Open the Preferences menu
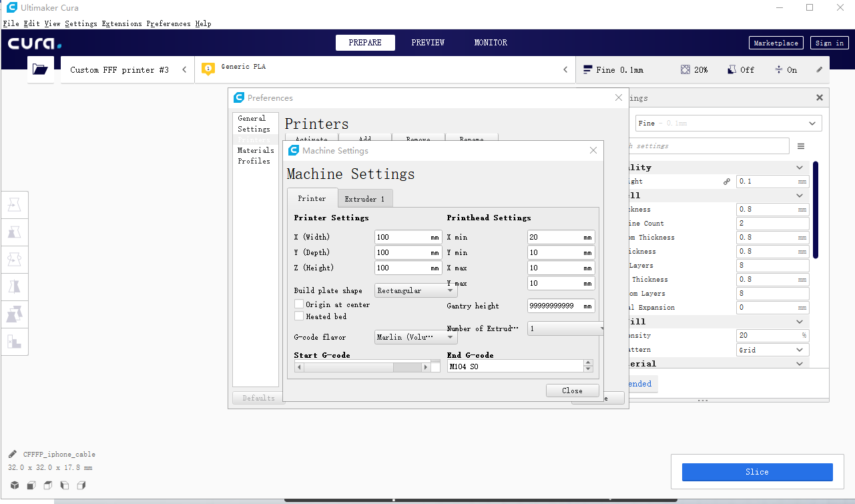 [168, 23]
